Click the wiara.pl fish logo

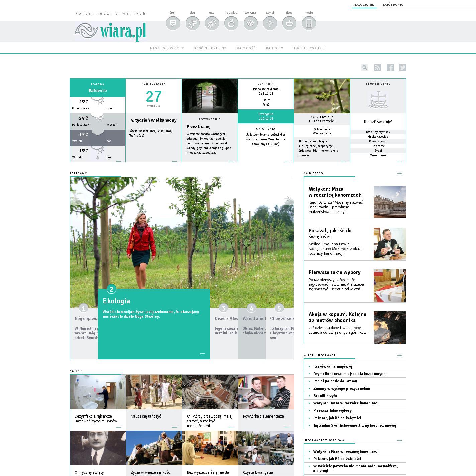click(x=110, y=32)
